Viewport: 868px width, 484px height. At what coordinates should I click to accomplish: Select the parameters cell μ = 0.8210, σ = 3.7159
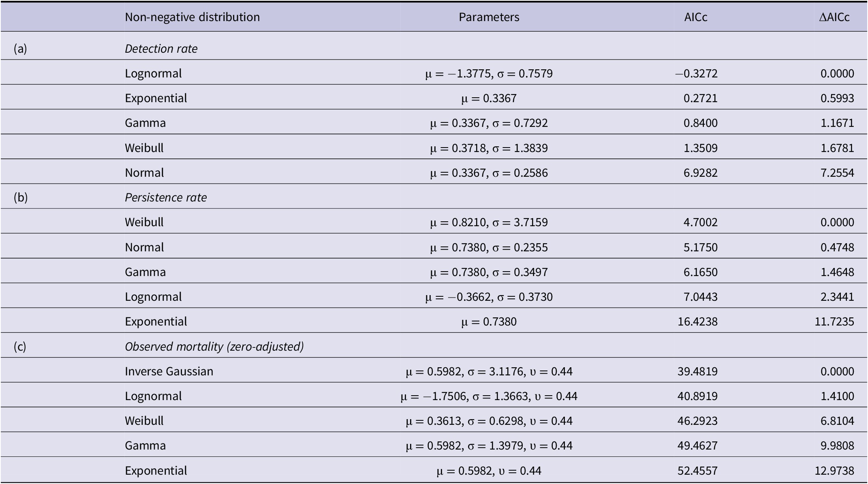pyautogui.click(x=489, y=222)
